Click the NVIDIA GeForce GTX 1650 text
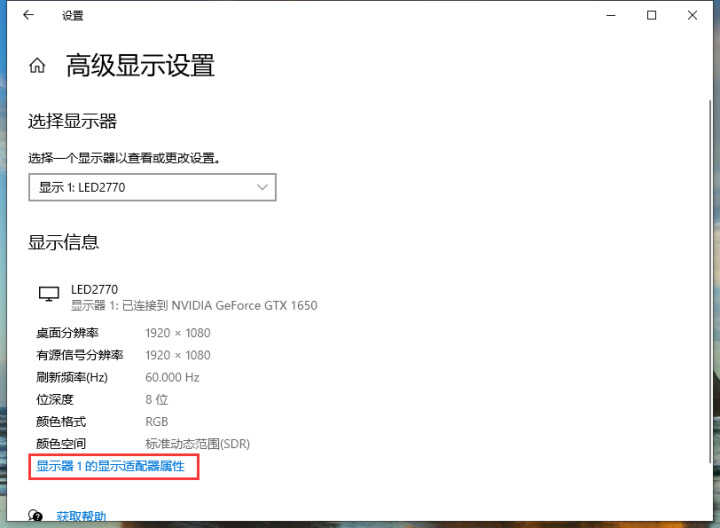 coord(244,306)
